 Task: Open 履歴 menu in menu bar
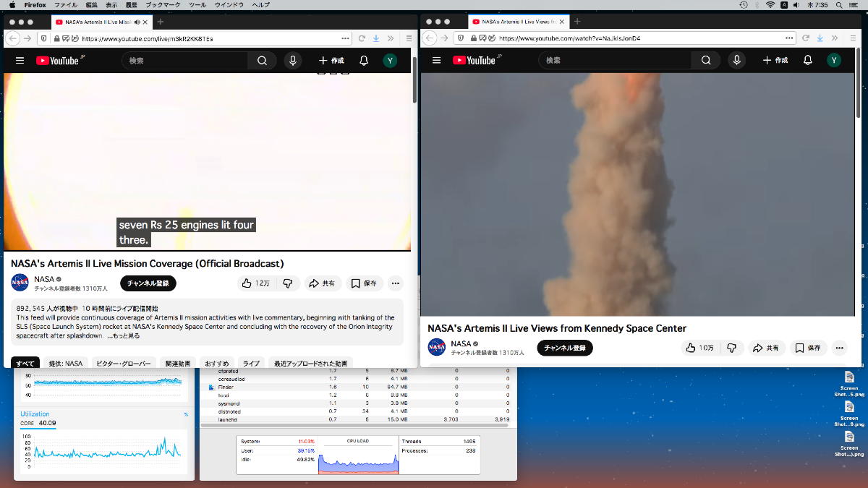coord(131,5)
